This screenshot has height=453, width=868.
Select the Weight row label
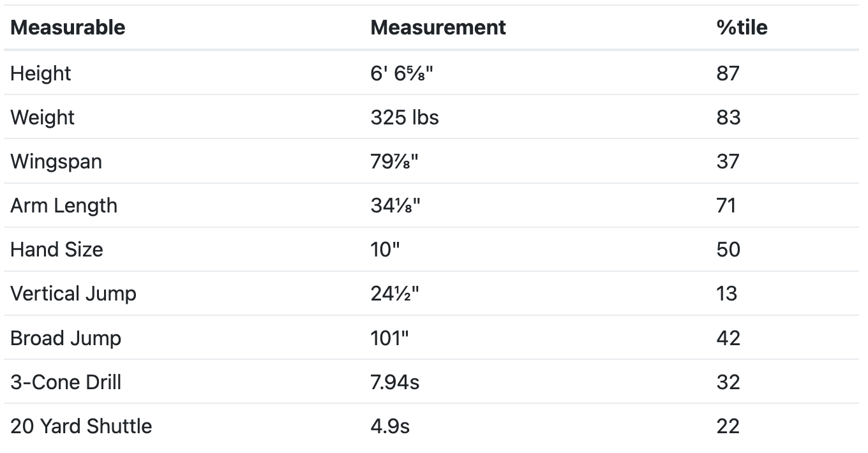(x=43, y=117)
